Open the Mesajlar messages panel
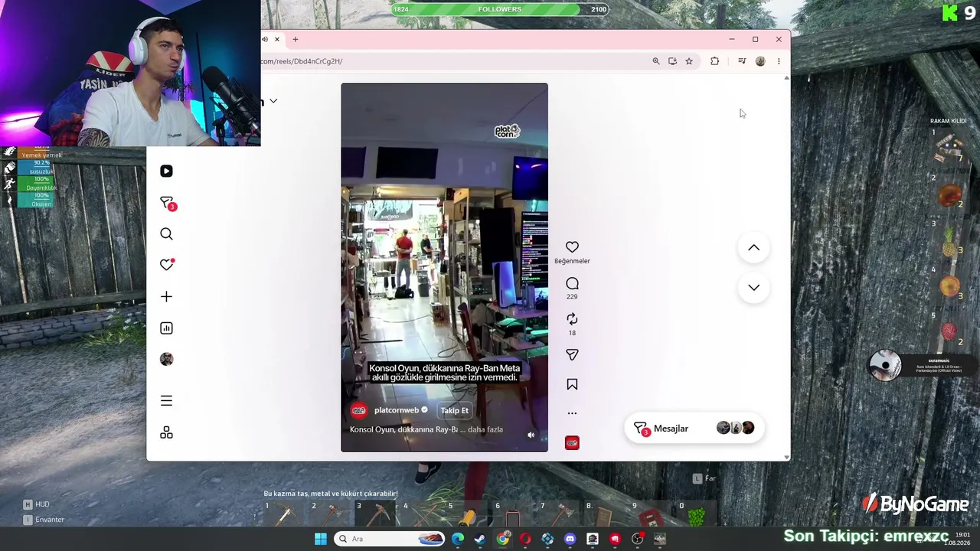The width and height of the screenshot is (980, 551). pos(694,429)
